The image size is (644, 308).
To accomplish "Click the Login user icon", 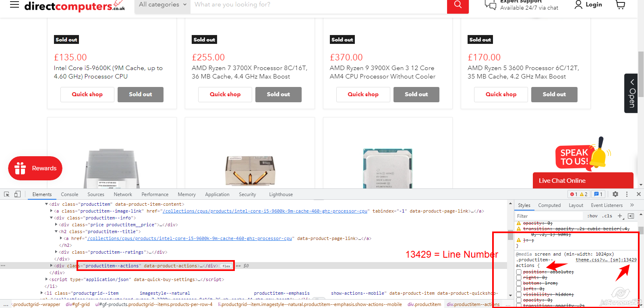I will click(578, 4).
